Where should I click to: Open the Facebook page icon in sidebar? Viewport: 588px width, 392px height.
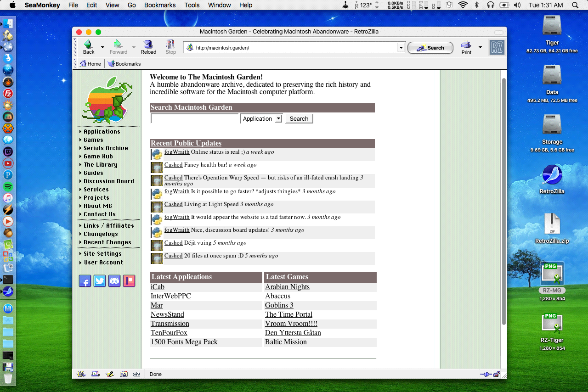[85, 281]
